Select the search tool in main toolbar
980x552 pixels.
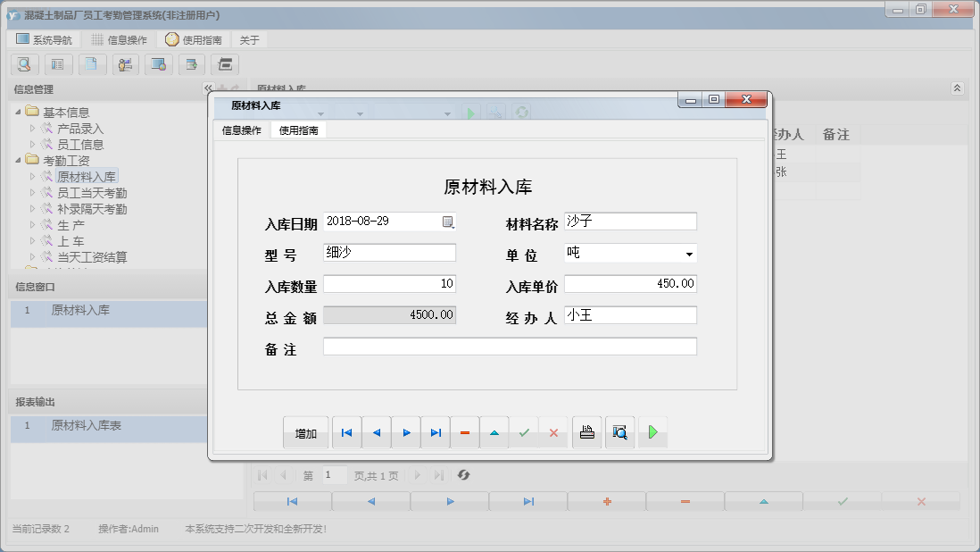(24, 64)
